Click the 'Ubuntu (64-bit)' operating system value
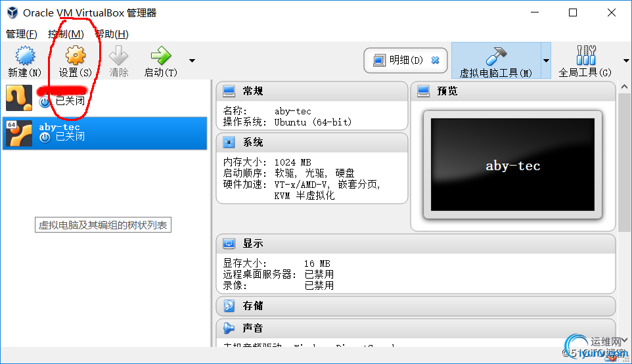The height and width of the screenshot is (364, 632). 313,122
